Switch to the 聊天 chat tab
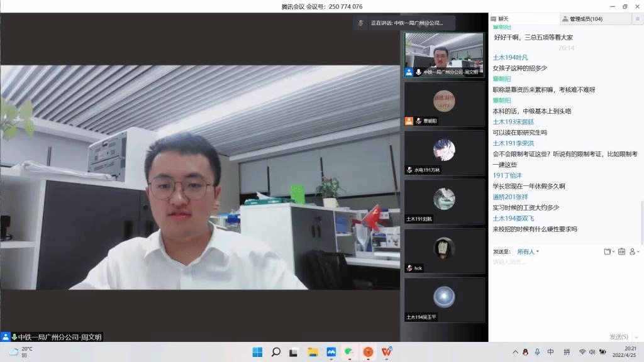The image size is (644, 362). [x=504, y=19]
